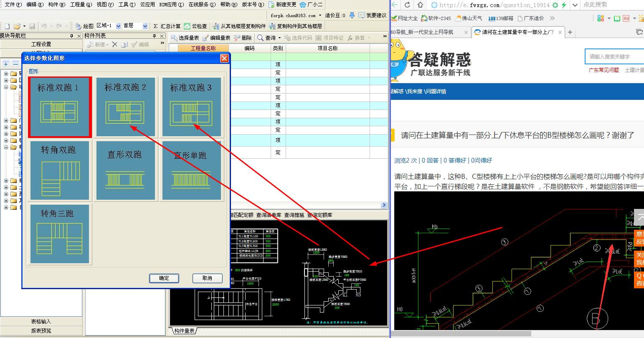
Task: Choose 转角双跑 stair shape
Action: point(59,171)
